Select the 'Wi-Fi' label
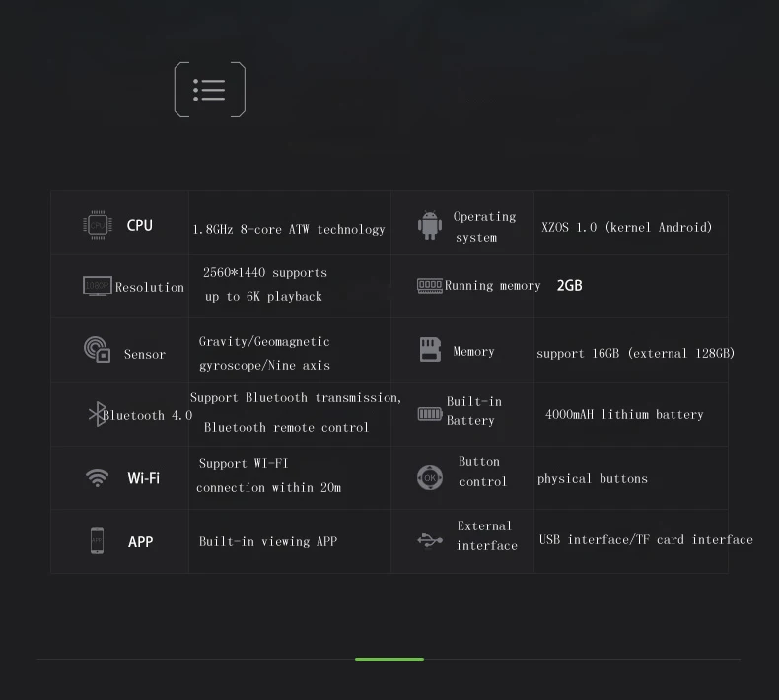The width and height of the screenshot is (779, 700). 144,478
